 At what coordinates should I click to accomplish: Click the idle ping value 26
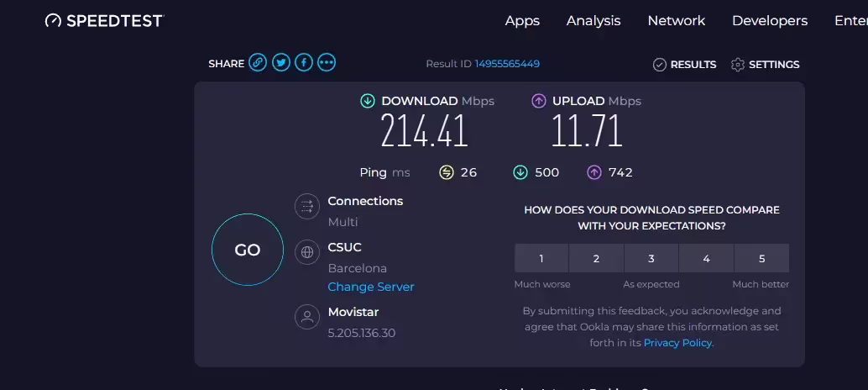[x=468, y=173]
